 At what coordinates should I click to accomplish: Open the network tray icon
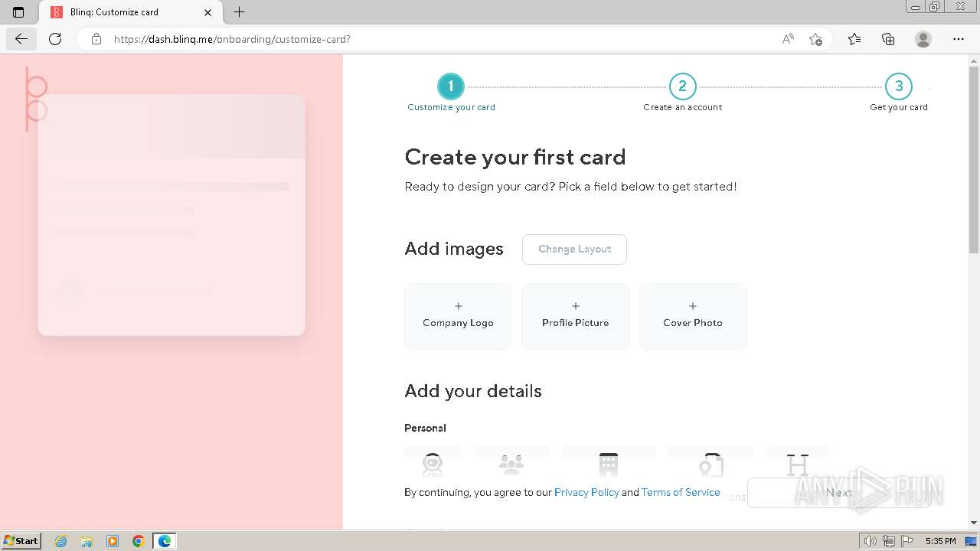pyautogui.click(x=889, y=541)
